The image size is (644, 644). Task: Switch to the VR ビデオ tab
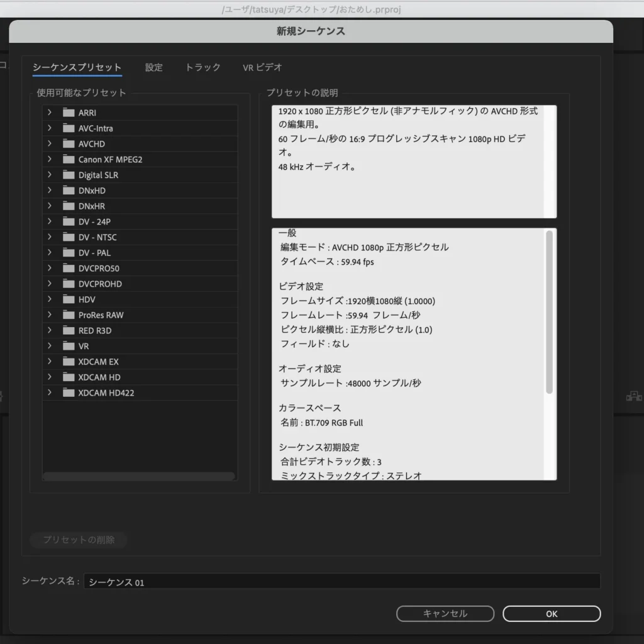262,67
